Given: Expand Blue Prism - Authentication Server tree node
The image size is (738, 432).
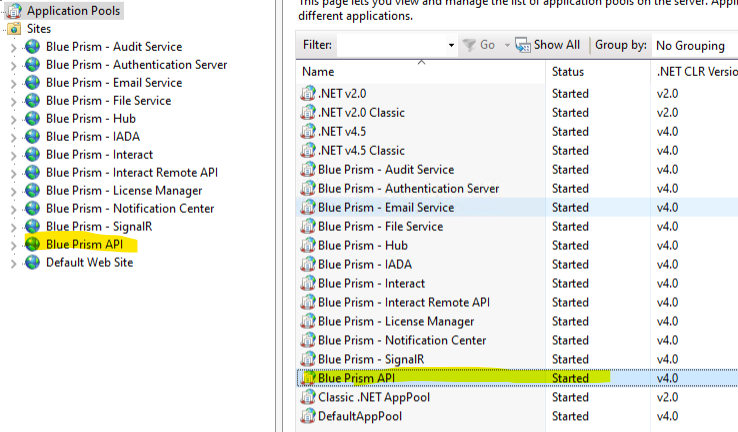Looking at the screenshot, I should tap(14, 65).
